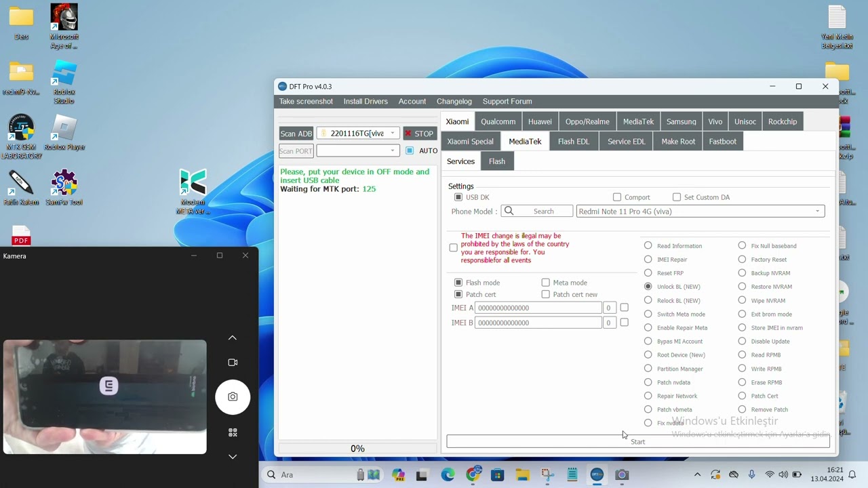868x488 pixels.
Task: Open Fatih Kalem desktop shortcut
Action: tap(21, 188)
